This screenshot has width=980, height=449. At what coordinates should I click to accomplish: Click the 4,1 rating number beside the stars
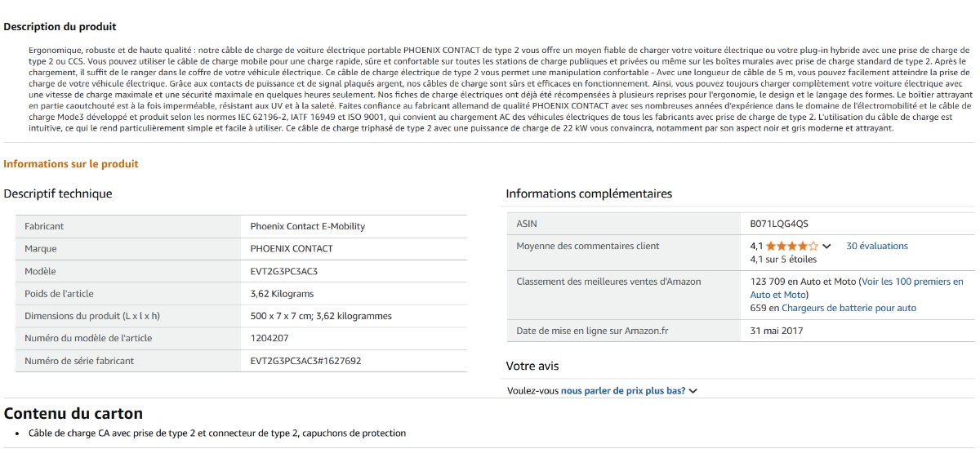[756, 246]
